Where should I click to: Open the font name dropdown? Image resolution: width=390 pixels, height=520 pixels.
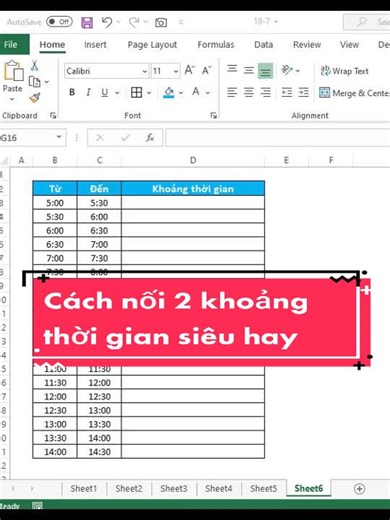coord(144,71)
